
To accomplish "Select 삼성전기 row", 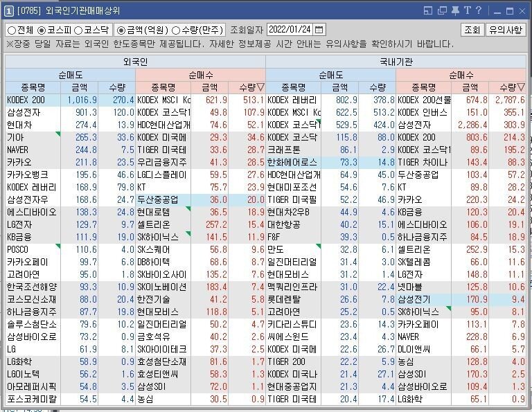I will point(461,299).
